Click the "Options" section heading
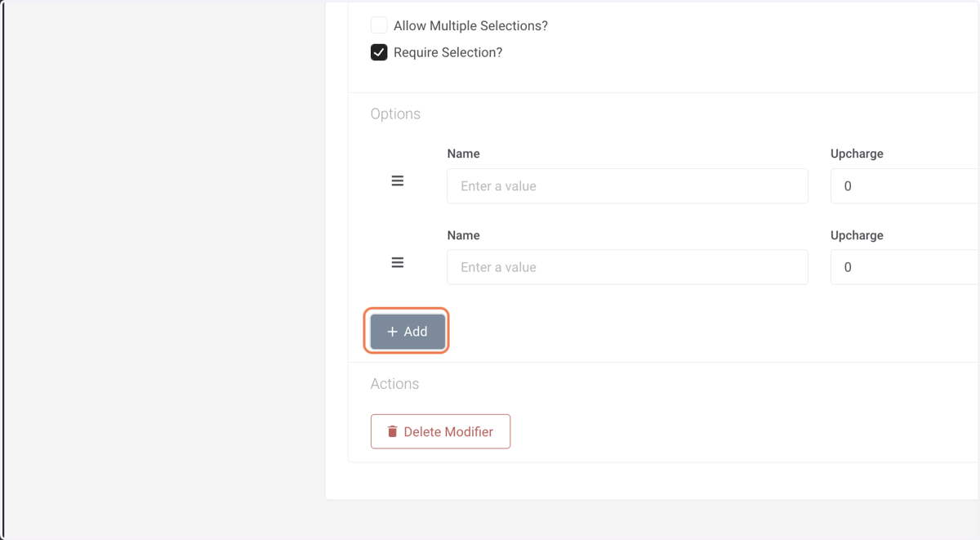The width and height of the screenshot is (980, 540). point(395,114)
